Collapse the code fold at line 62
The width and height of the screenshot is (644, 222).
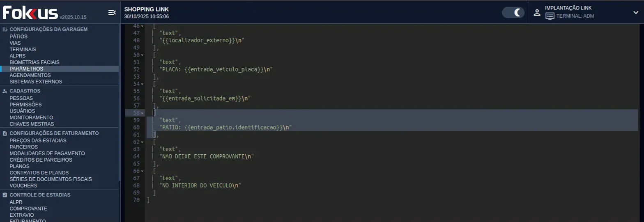(142, 142)
